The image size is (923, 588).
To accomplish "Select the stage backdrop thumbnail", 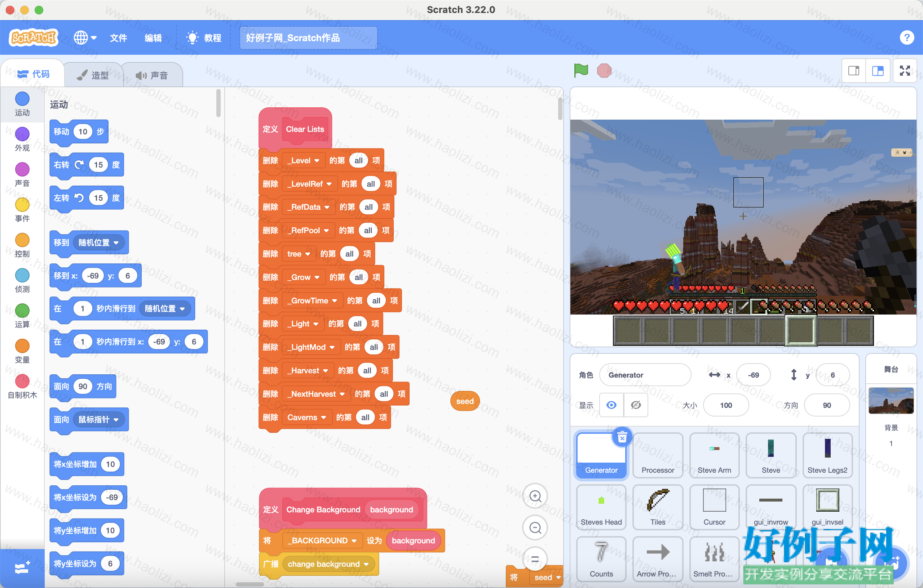I will 891,401.
